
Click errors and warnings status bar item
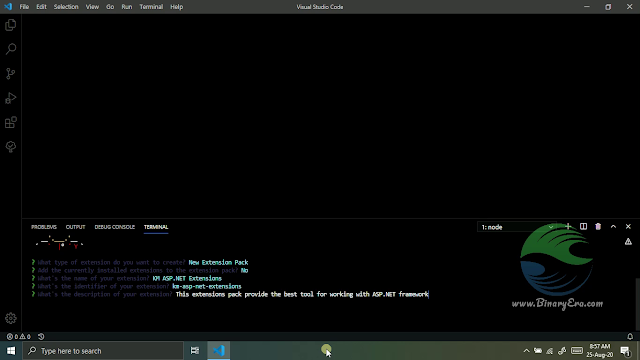[x=19, y=337]
